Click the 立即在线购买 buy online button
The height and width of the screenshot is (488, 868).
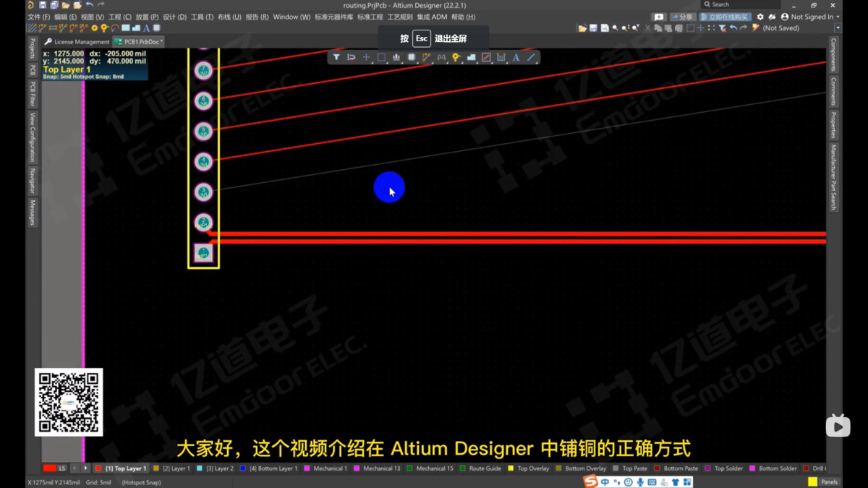pyautogui.click(x=726, y=17)
